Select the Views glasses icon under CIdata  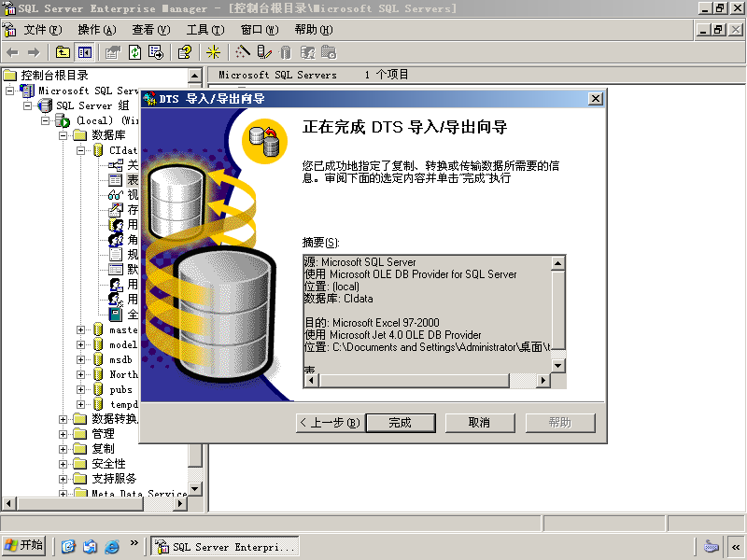(x=115, y=195)
